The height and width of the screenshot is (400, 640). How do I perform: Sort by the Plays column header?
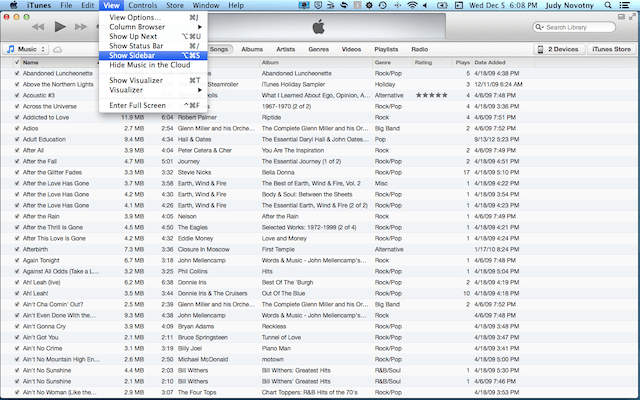[462, 62]
